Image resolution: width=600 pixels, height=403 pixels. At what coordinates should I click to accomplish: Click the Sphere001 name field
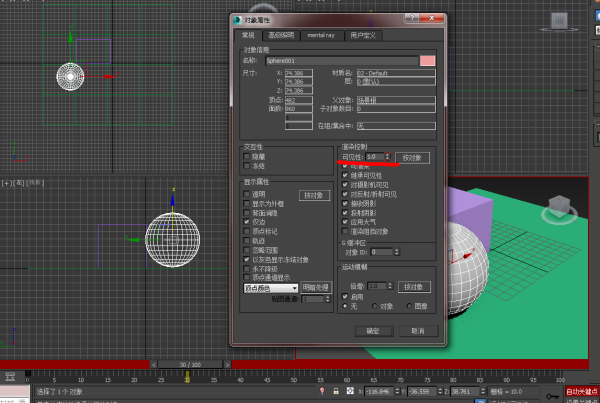click(342, 60)
